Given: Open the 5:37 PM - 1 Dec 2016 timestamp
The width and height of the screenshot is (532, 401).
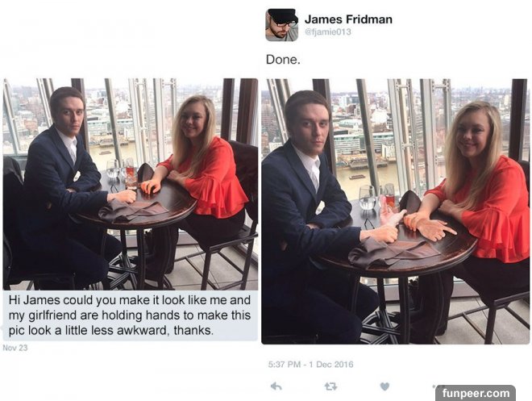Looking at the screenshot, I should 310,365.
